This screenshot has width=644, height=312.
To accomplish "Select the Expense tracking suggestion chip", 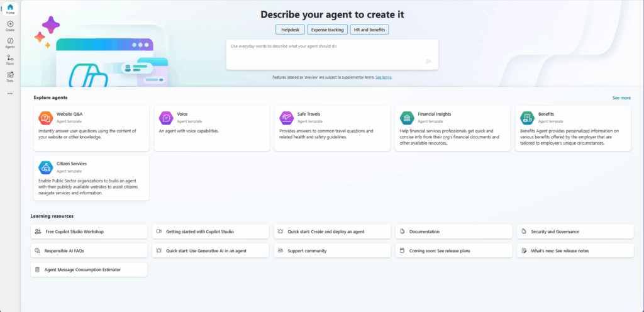I will coord(327,30).
